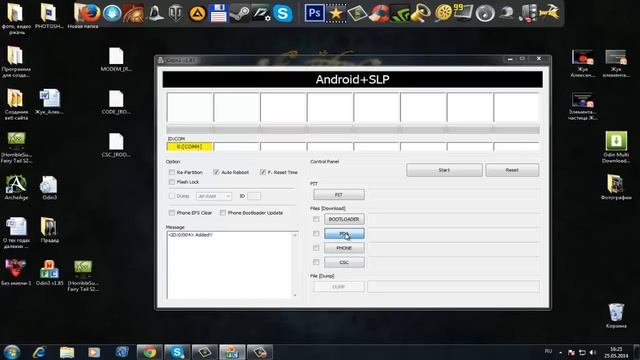Enable the Re-Partition checkbox
This screenshot has height=360, width=640.
172,172
